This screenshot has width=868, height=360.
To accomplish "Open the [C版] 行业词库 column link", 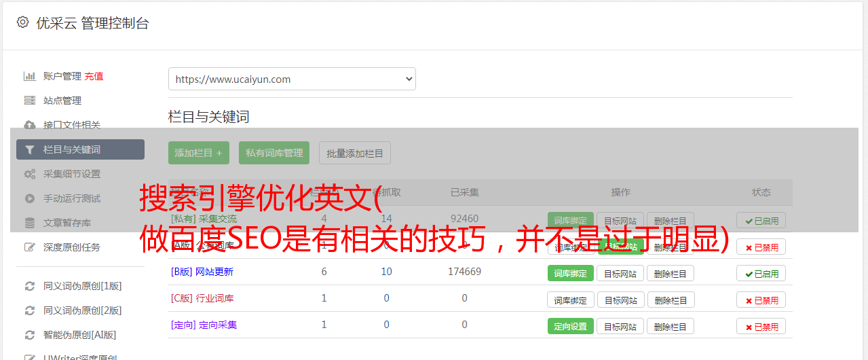I will tap(202, 298).
